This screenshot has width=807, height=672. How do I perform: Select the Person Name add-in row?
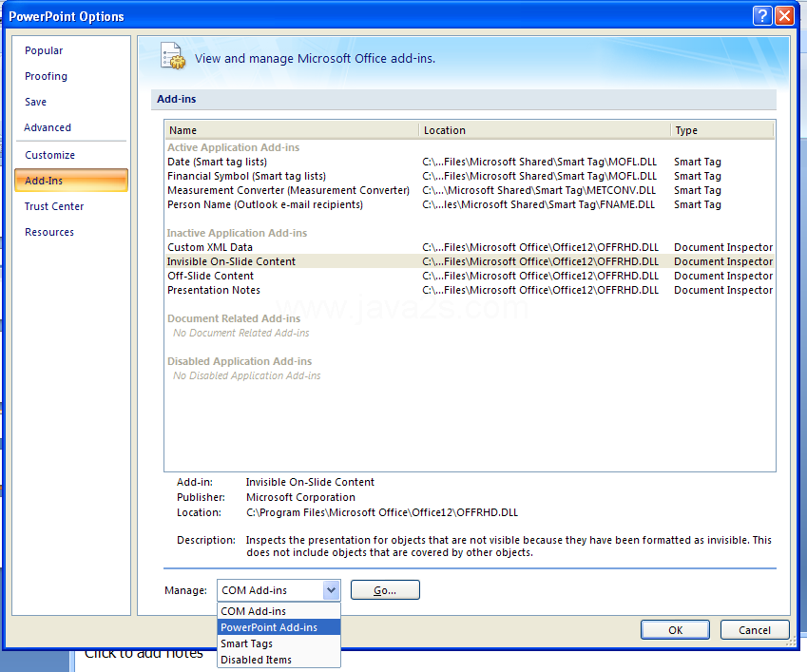(x=470, y=204)
